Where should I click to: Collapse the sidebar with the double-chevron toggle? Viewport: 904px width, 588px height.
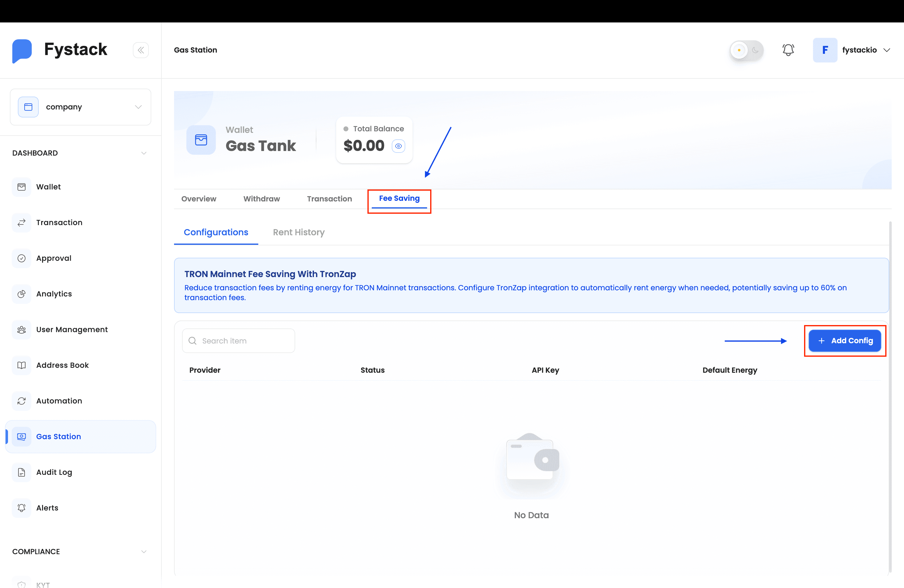(141, 50)
